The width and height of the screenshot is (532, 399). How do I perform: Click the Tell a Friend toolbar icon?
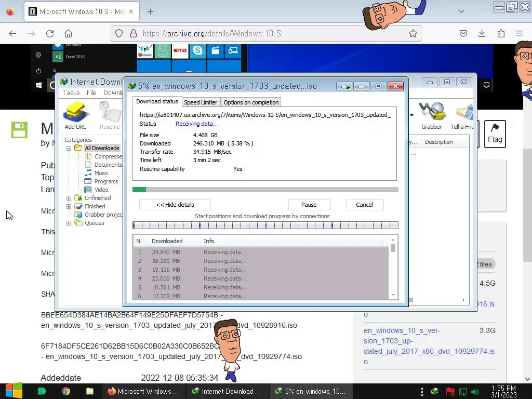(x=462, y=115)
